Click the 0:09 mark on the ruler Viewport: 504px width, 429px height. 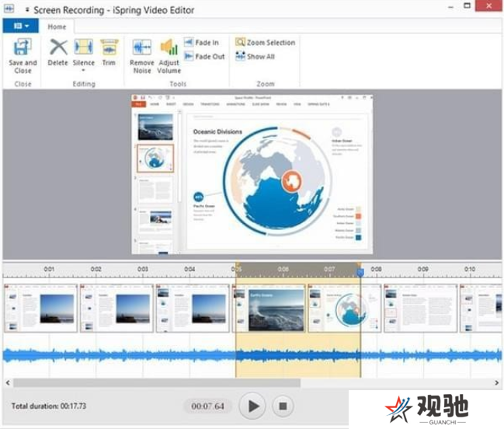422,269
